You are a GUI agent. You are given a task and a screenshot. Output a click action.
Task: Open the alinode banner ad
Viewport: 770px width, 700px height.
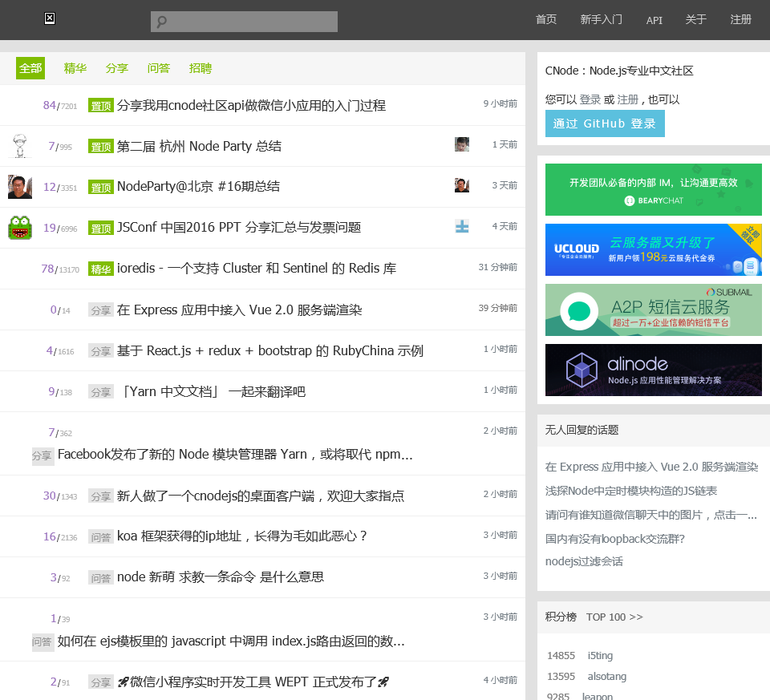coord(653,370)
